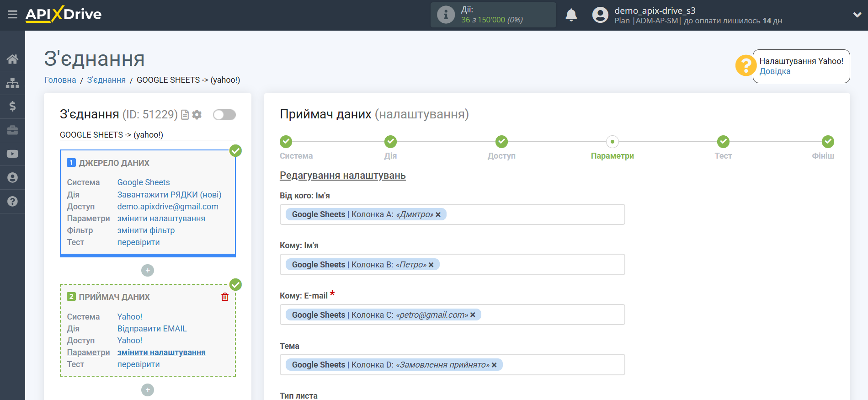This screenshot has width=868, height=400.
Task: Click the Дії counter panel
Action: [493, 15]
